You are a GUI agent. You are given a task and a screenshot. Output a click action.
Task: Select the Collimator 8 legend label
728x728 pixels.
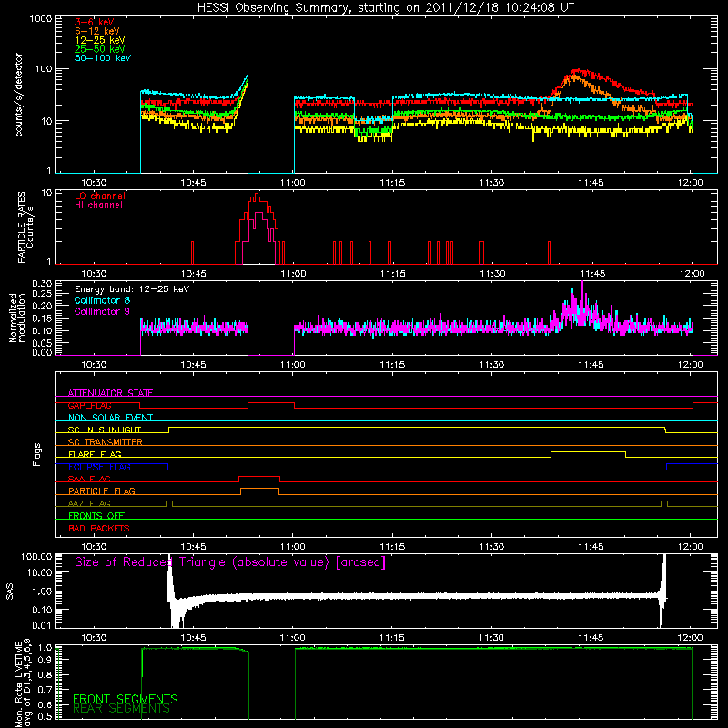point(102,300)
